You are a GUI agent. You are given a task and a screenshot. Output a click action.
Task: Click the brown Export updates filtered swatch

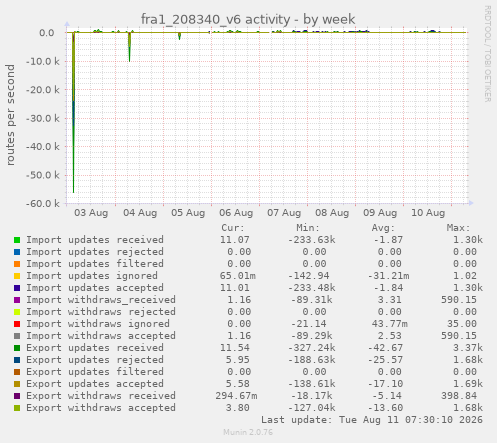pos(17,372)
